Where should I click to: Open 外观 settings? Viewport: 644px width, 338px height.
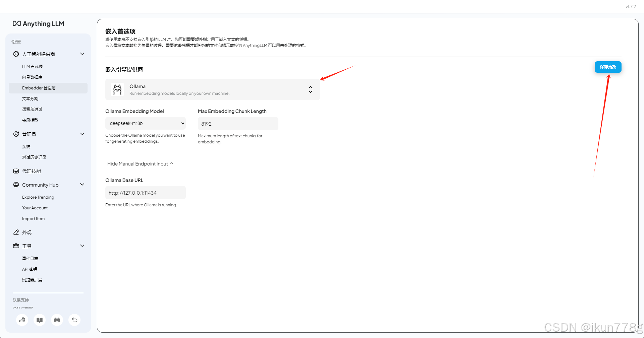(x=27, y=232)
